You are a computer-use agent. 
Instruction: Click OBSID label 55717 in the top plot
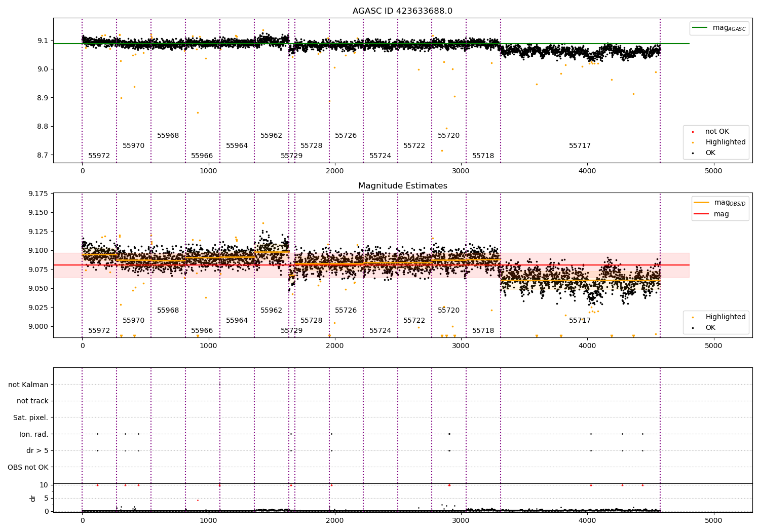click(580, 146)
